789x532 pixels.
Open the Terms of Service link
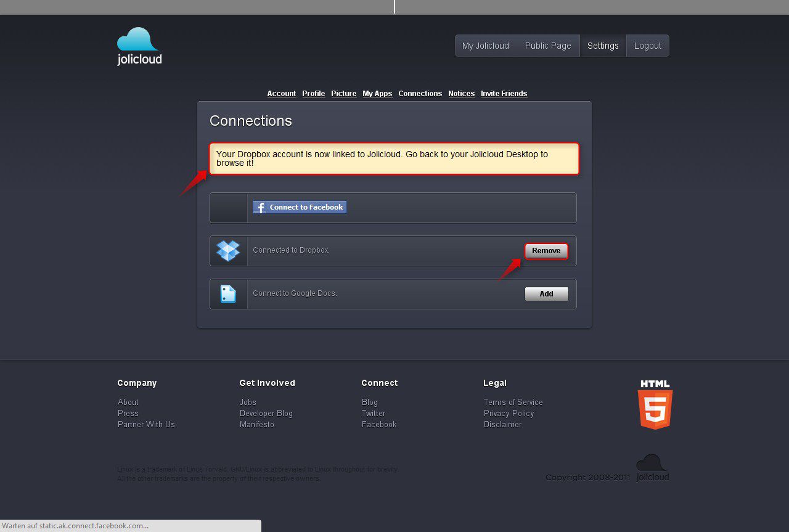[513, 402]
